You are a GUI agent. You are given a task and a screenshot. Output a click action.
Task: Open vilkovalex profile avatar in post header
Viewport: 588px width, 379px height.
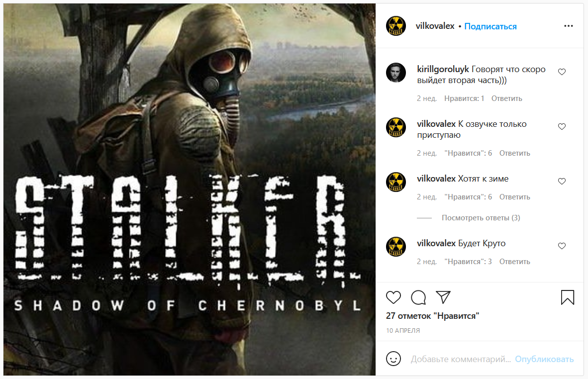click(396, 26)
